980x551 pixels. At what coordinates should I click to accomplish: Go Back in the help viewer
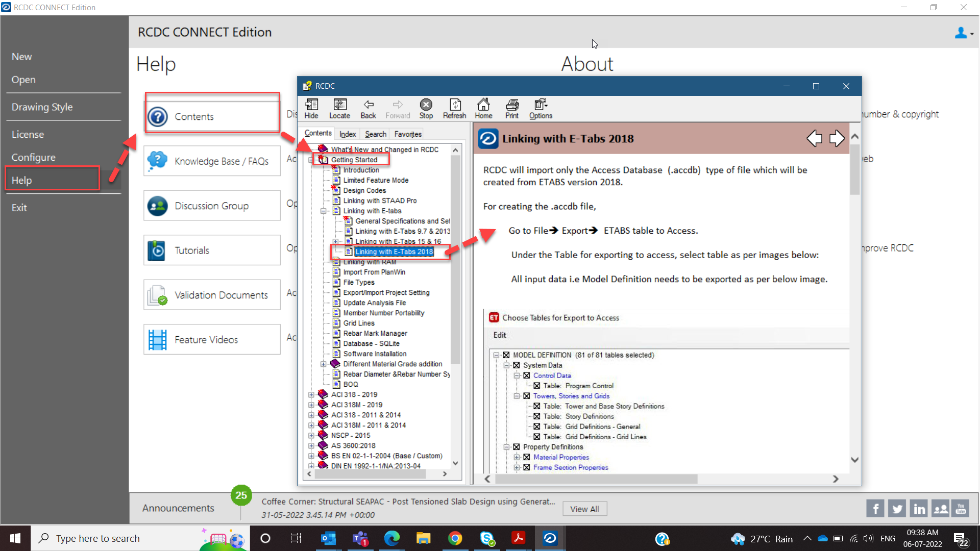[368, 109]
